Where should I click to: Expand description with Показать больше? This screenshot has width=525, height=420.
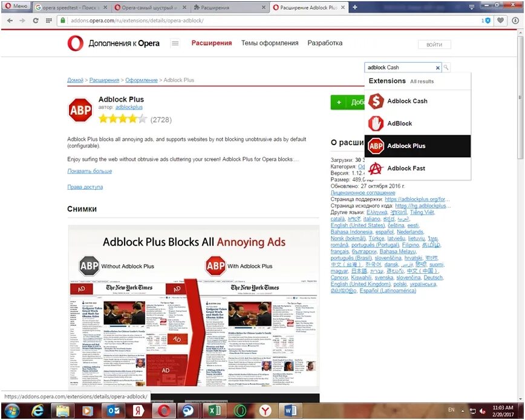(90, 171)
